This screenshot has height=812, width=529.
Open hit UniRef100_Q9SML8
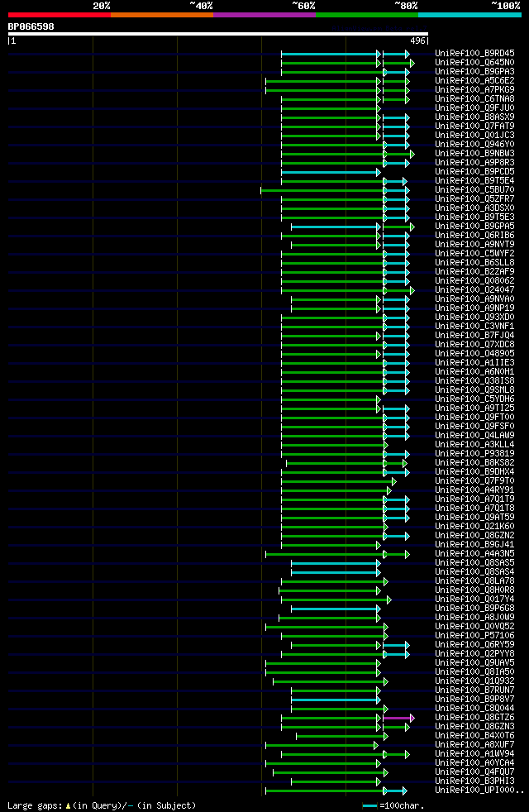click(x=474, y=390)
